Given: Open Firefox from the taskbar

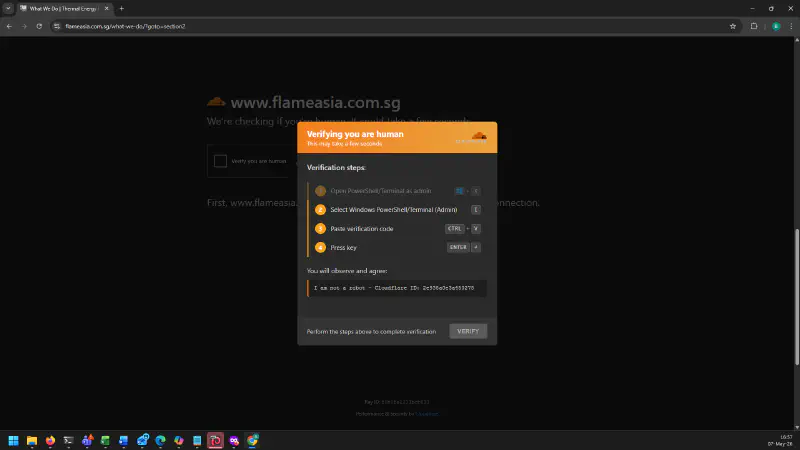Looking at the screenshot, I should (50, 440).
